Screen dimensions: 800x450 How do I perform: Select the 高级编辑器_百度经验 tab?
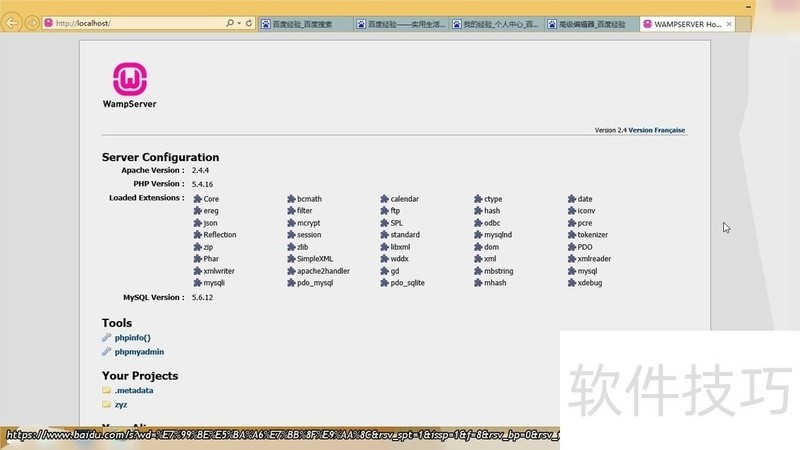(591, 23)
